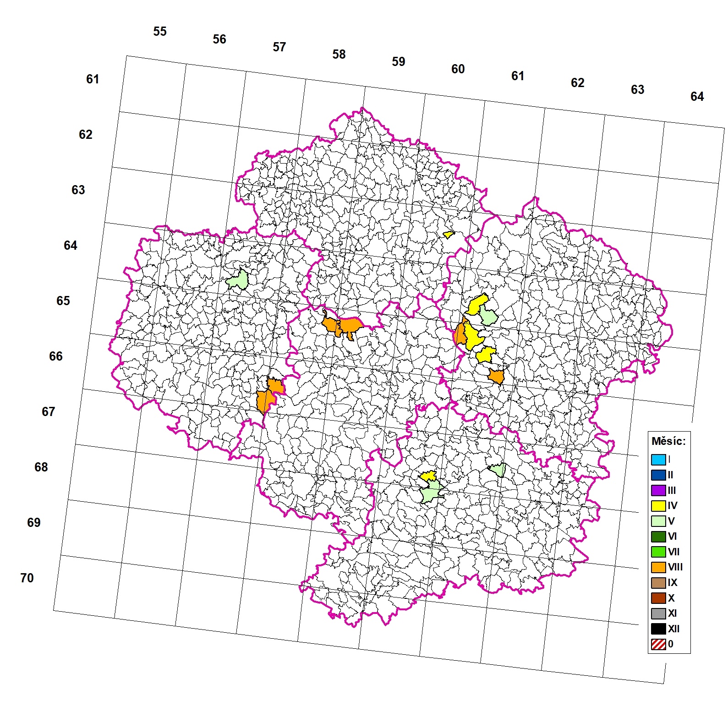The width and height of the screenshot is (728, 712).
Task: Click the bright green swatch for month VII
Action: [x=658, y=552]
